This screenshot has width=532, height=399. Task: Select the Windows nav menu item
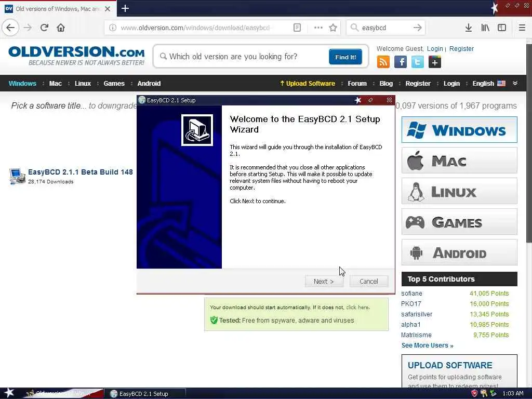[x=22, y=84]
